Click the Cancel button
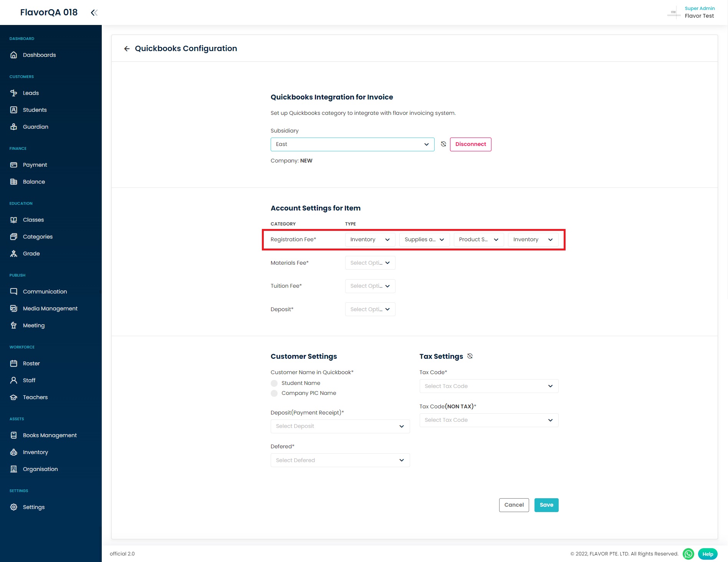This screenshot has width=728, height=562. click(514, 505)
